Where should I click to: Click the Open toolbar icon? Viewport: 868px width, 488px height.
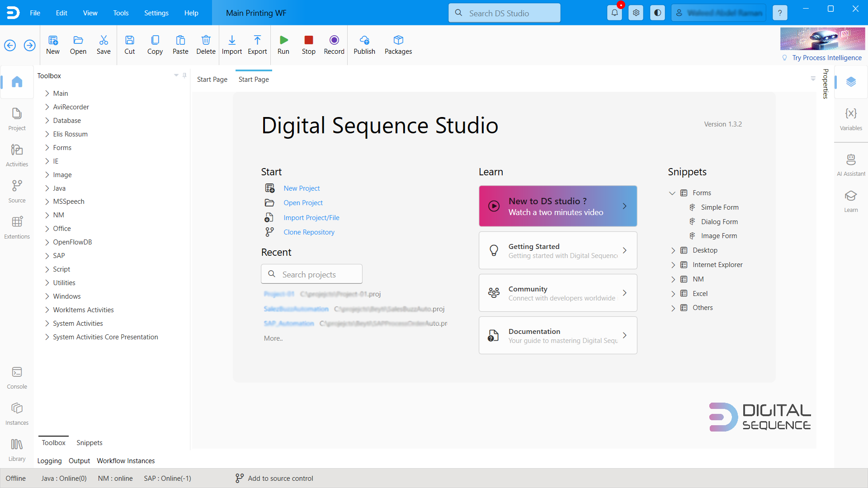click(x=78, y=45)
